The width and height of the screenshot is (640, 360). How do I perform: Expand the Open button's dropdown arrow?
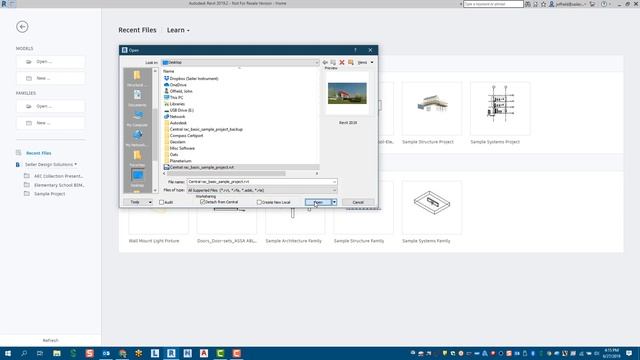click(334, 202)
